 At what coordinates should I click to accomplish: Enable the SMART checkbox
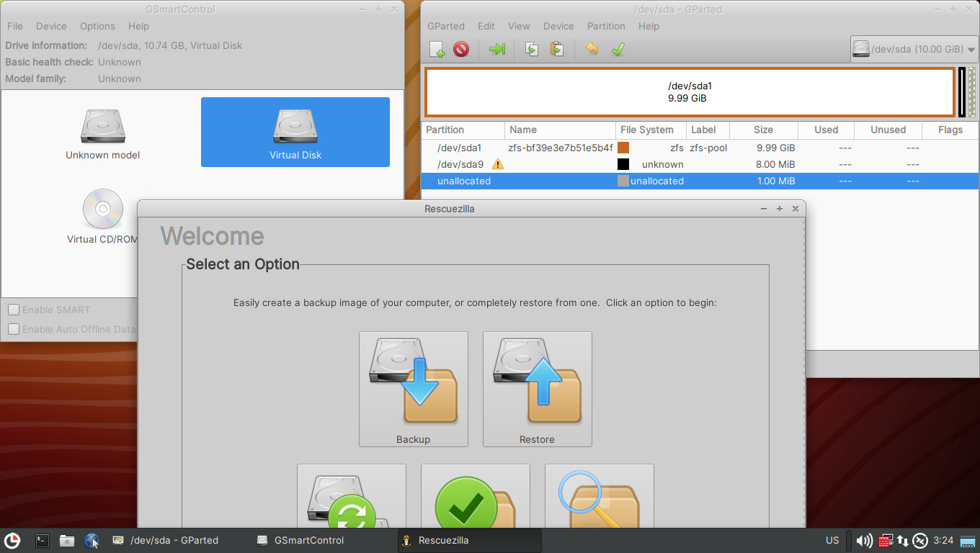(x=14, y=310)
